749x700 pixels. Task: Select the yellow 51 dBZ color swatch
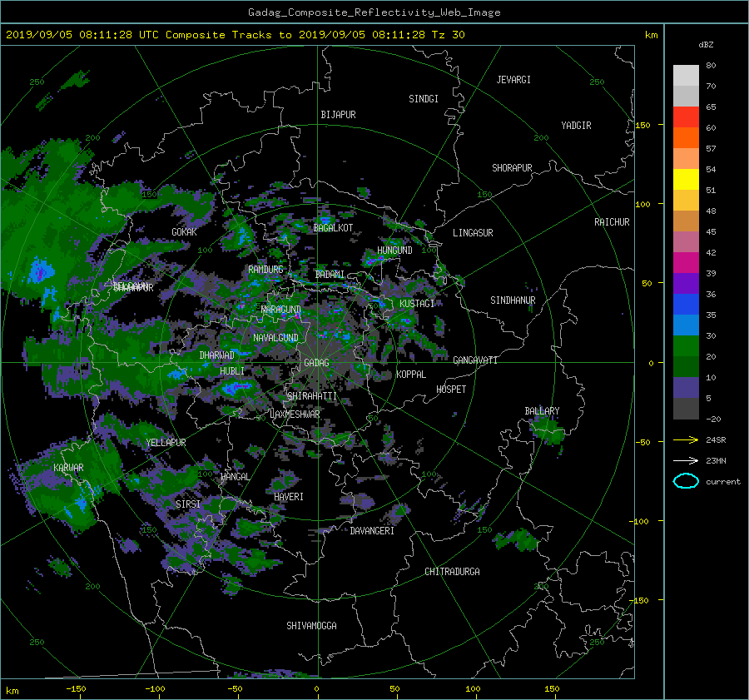[686, 180]
